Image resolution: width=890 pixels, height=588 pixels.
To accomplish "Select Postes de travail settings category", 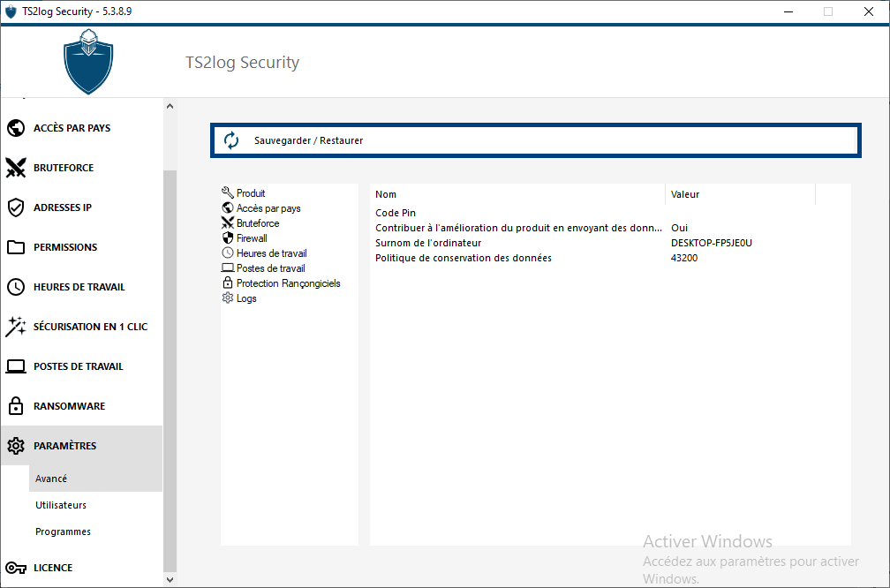I will pyautogui.click(x=271, y=268).
